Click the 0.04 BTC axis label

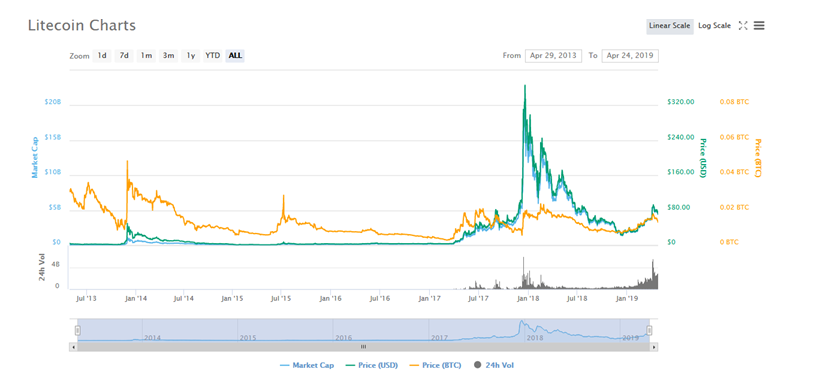(734, 172)
